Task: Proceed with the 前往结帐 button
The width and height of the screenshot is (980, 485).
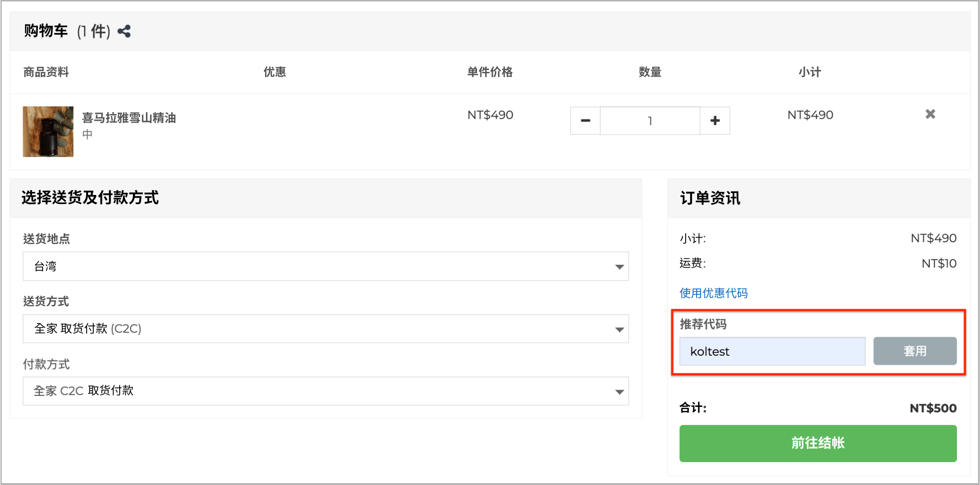Action: coord(818,443)
